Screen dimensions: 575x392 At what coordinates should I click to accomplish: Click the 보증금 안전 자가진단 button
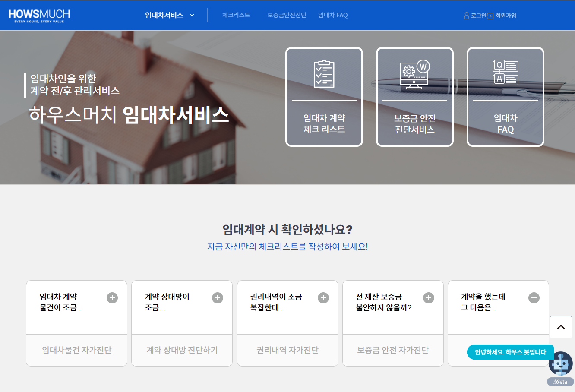coord(393,350)
